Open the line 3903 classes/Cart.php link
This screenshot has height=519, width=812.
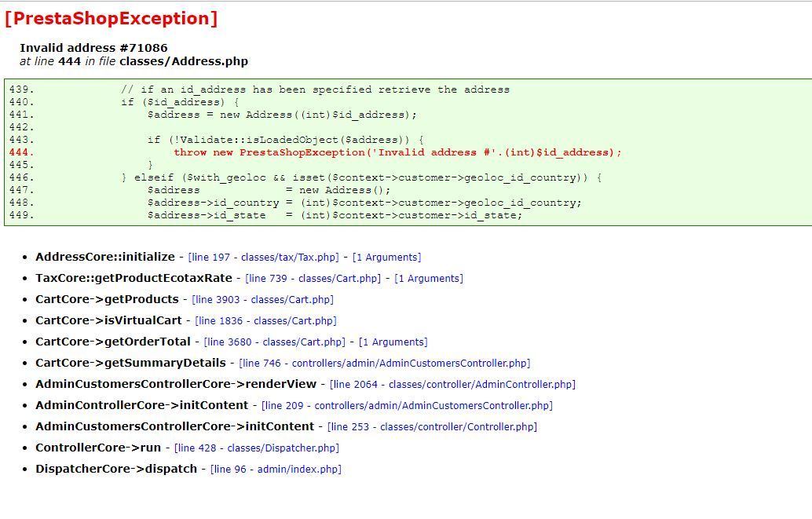[x=262, y=300]
